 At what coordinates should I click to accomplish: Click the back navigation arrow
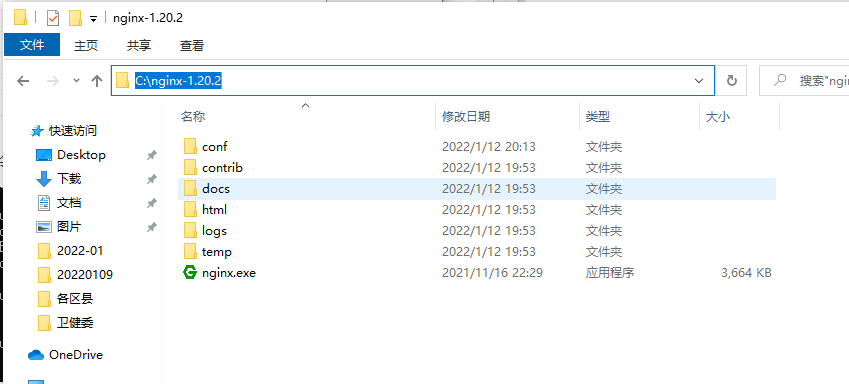coord(23,81)
